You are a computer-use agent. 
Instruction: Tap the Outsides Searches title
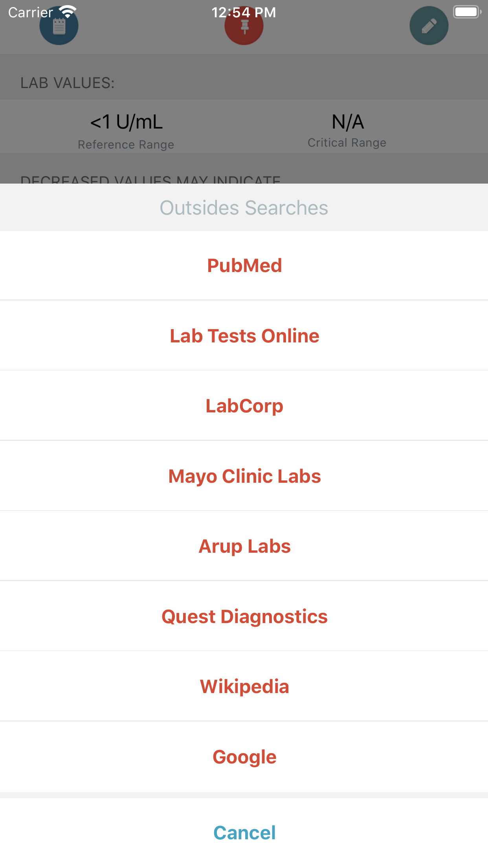coord(244,208)
